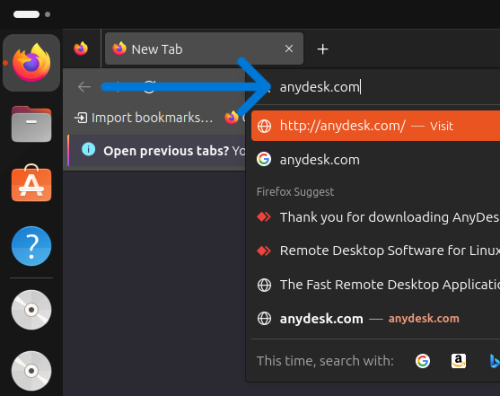The width and height of the screenshot is (500, 396).
Task: Open Firefox from the Ubuntu dock
Action: pyautogui.click(x=31, y=63)
